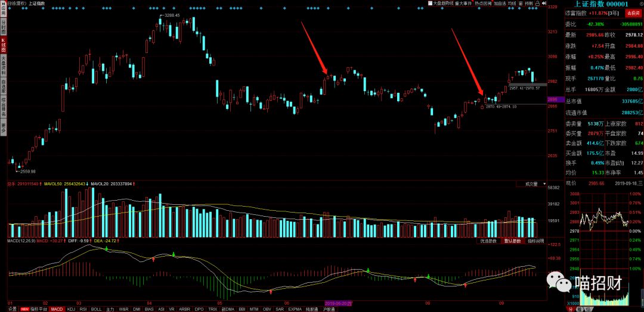Click the gap label 2957.41-2970.57

tap(524, 88)
